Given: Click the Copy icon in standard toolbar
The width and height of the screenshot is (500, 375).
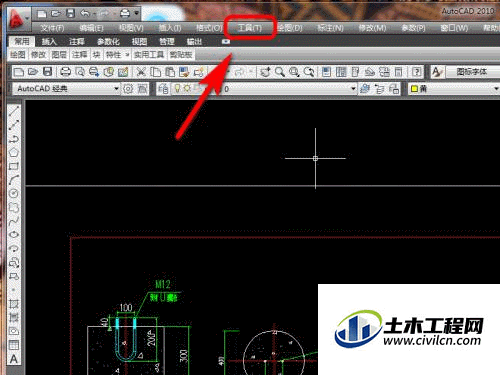Looking at the screenshot, I should [x=156, y=72].
